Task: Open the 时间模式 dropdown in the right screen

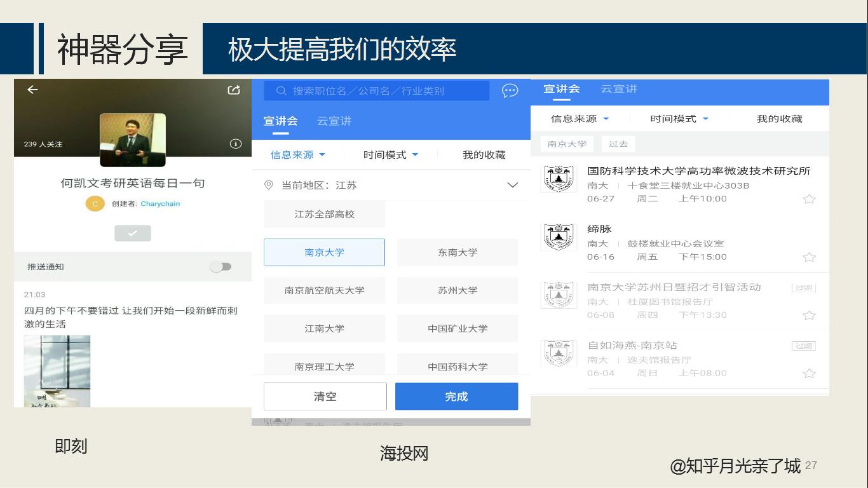Action: coord(679,119)
